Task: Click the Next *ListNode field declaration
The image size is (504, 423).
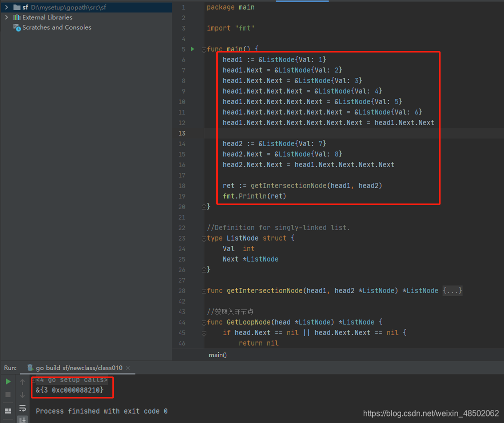Action: point(250,259)
